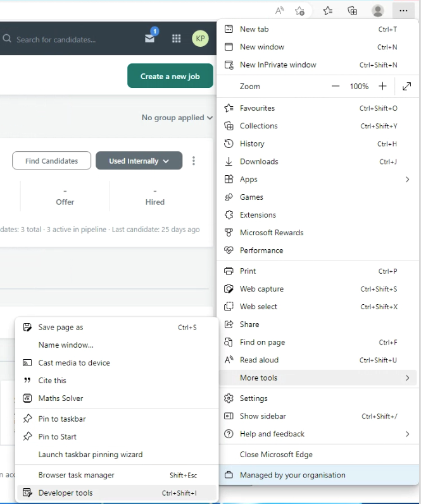Choose Save page as
This screenshot has width=421, height=504.
[x=117, y=328]
